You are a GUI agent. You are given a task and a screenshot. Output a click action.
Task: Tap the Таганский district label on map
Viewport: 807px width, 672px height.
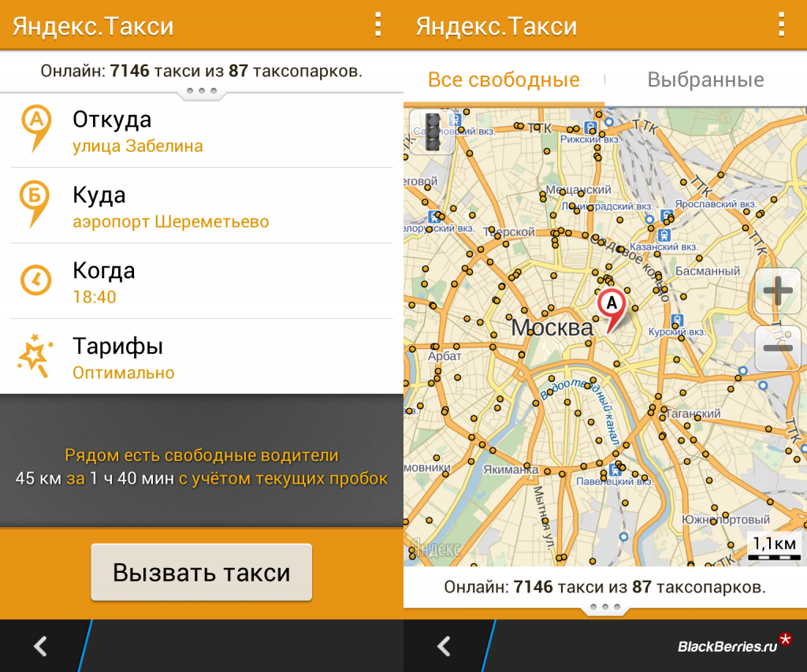[x=694, y=413]
